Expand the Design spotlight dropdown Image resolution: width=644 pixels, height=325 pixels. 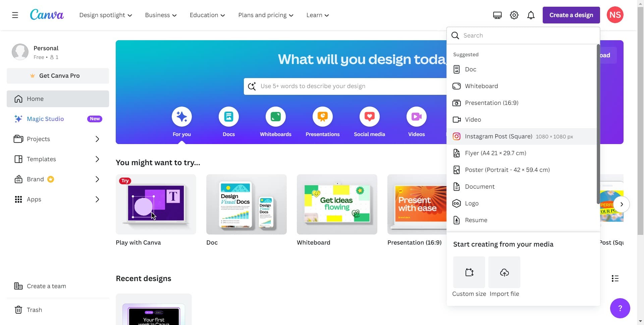pos(106,15)
